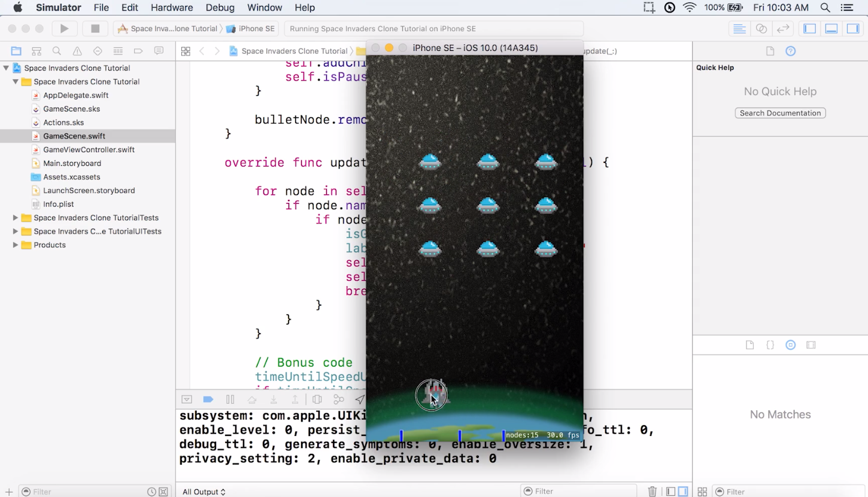This screenshot has width=868, height=497.
Task: Select the Assistant editor button
Action: [761, 29]
